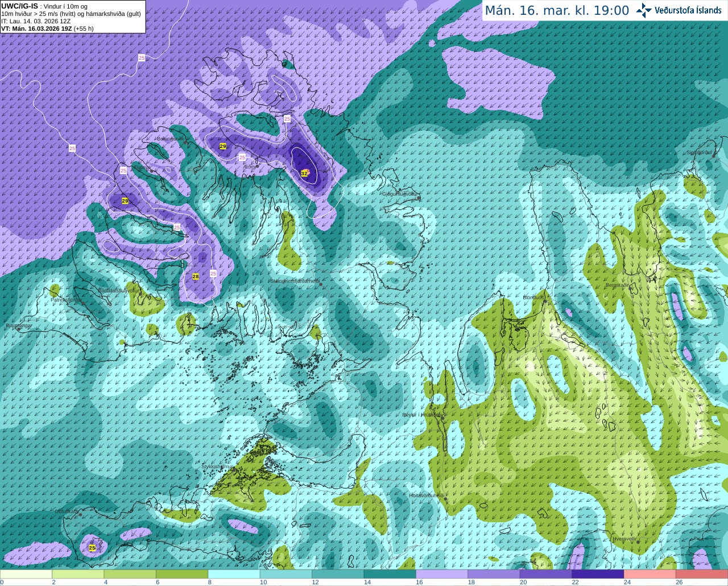Screen dimensions: 728x586
Task: Select the date label Mán. 16. mar. kl. 19:00
Action: pos(557,11)
